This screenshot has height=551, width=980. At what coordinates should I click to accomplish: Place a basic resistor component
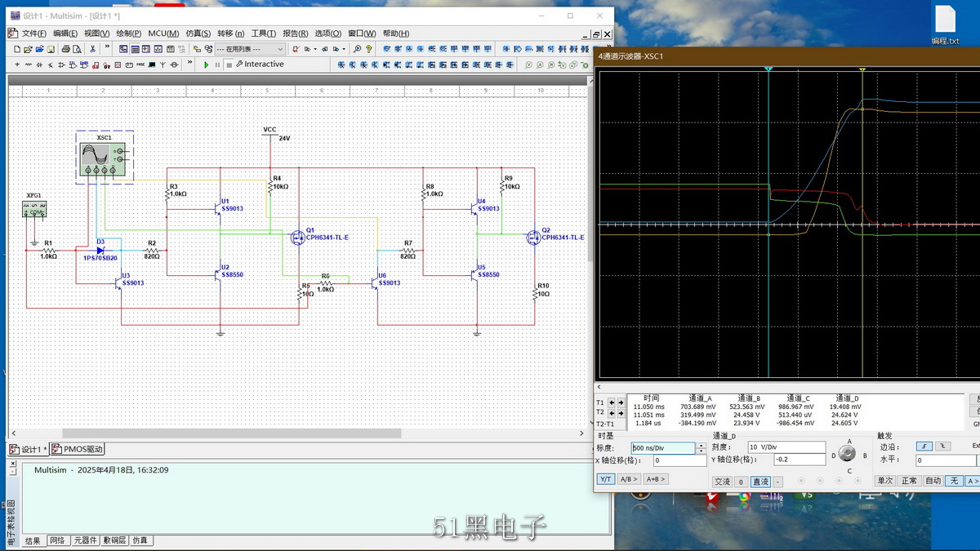coord(28,64)
